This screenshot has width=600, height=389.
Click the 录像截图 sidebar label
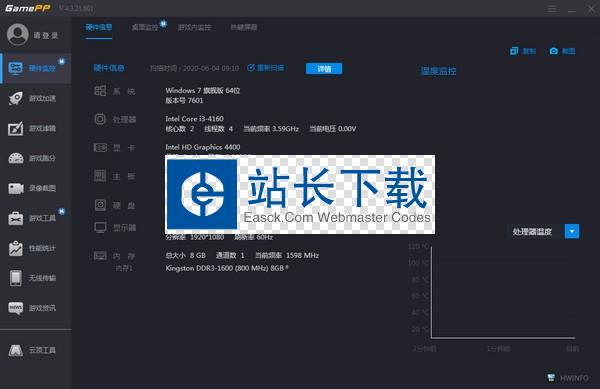point(42,188)
